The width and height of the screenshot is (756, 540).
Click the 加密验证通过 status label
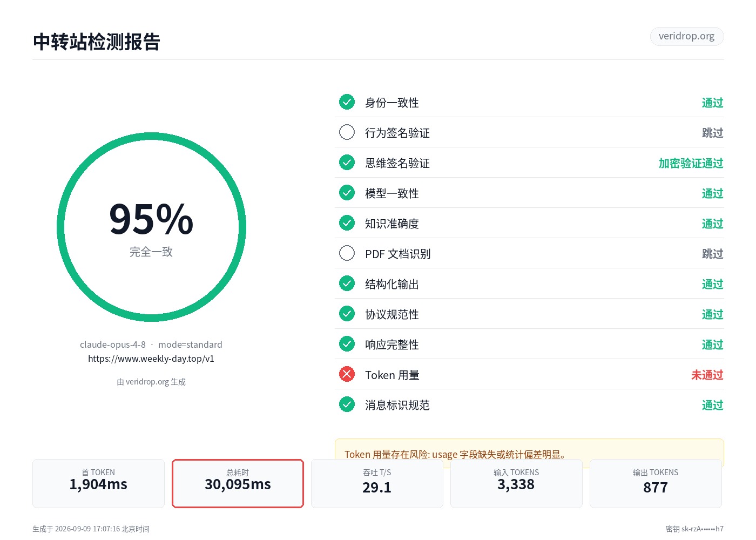point(691,163)
